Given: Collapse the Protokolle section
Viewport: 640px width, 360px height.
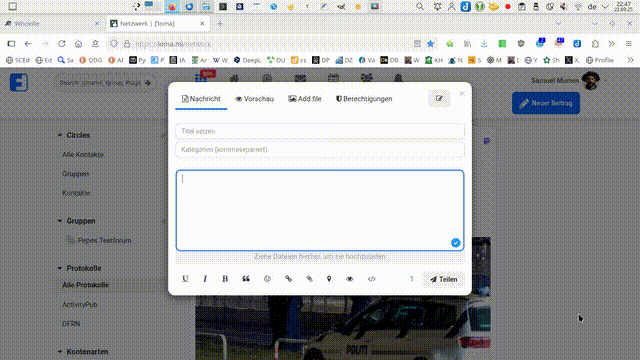Looking at the screenshot, I should [x=60, y=268].
